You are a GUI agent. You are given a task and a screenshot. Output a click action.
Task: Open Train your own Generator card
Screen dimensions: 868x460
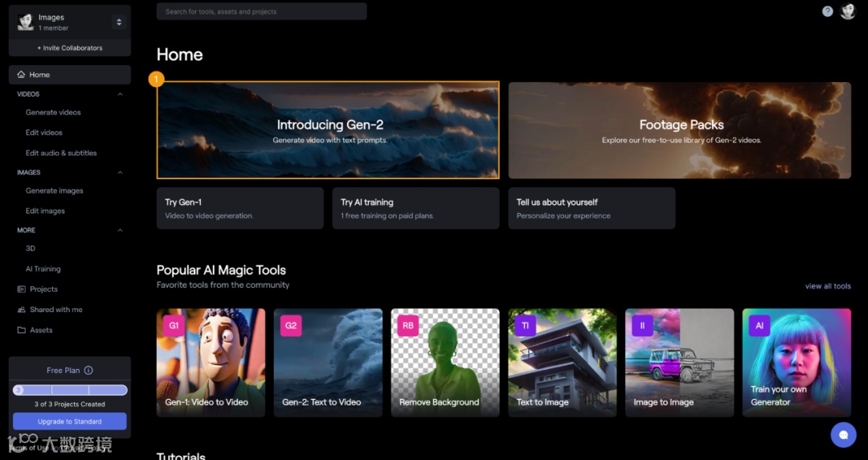tap(796, 363)
